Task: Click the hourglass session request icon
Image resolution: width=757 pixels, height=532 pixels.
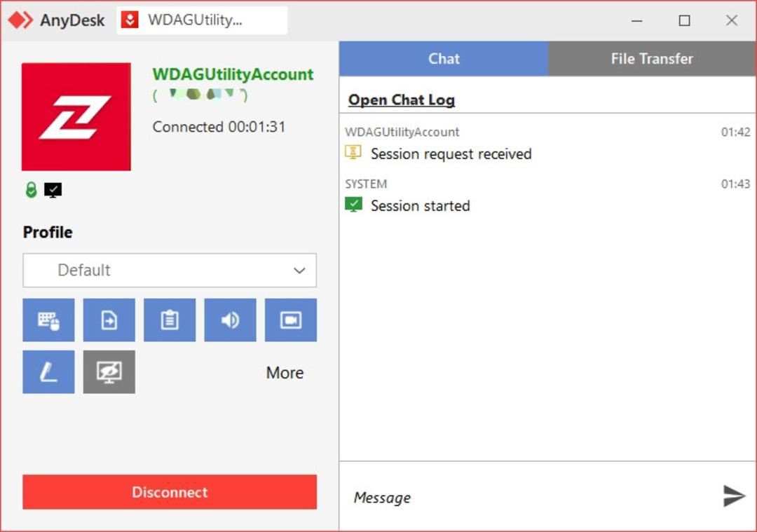Action: 353,153
